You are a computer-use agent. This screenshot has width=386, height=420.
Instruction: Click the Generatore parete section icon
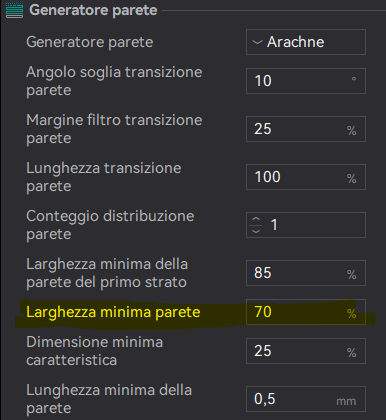click(x=14, y=10)
